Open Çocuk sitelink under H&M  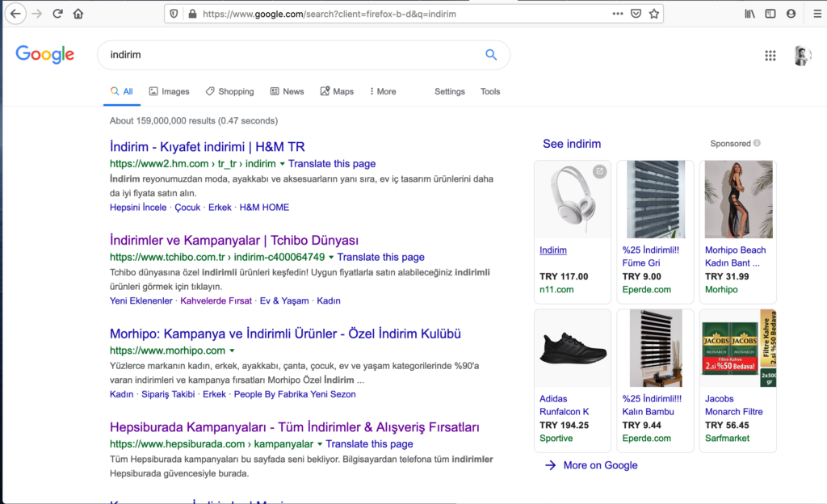click(187, 208)
